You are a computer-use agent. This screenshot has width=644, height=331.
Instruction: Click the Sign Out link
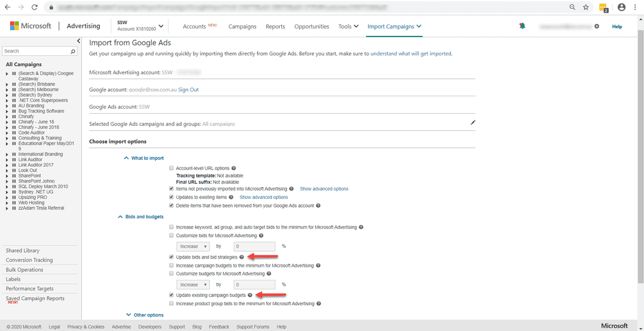click(188, 90)
